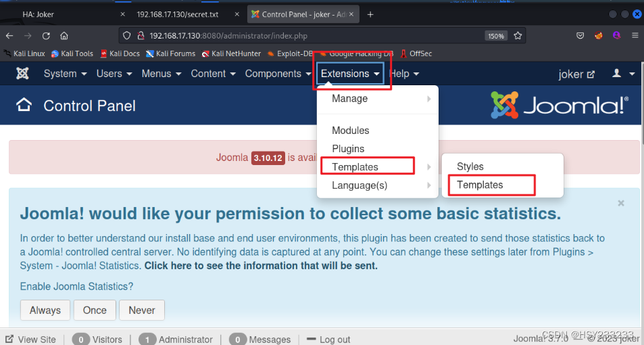Viewport: 644px width, 345px height.
Task: Open the Kali Forums bookmark
Action: pyautogui.click(x=170, y=53)
